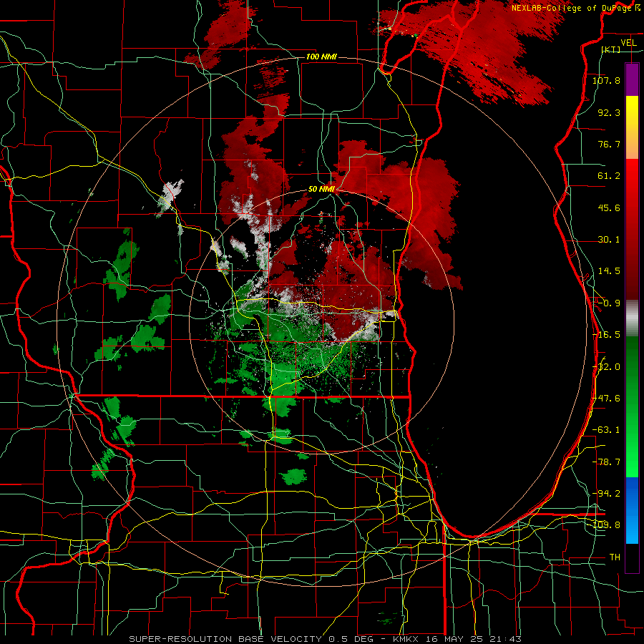Screen dimensions: 644x644
Task: Click the [KT] units label
Action: (611, 49)
